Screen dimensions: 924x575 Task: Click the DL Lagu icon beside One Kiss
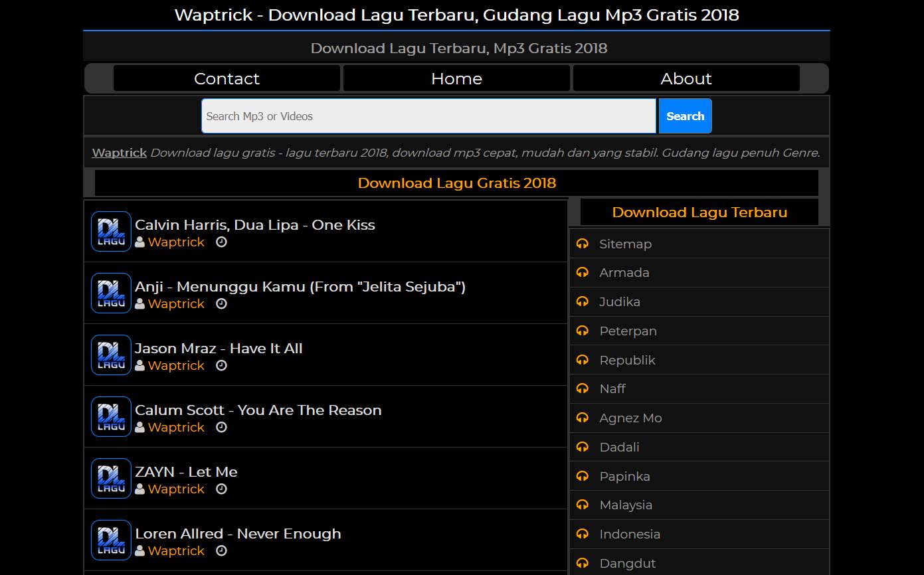tap(111, 232)
